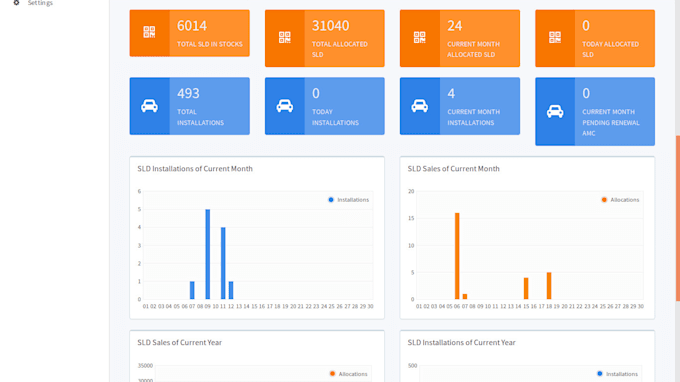Open the 6014 Total SLD in Stocks value
The width and height of the screenshot is (680, 382).
(x=192, y=26)
